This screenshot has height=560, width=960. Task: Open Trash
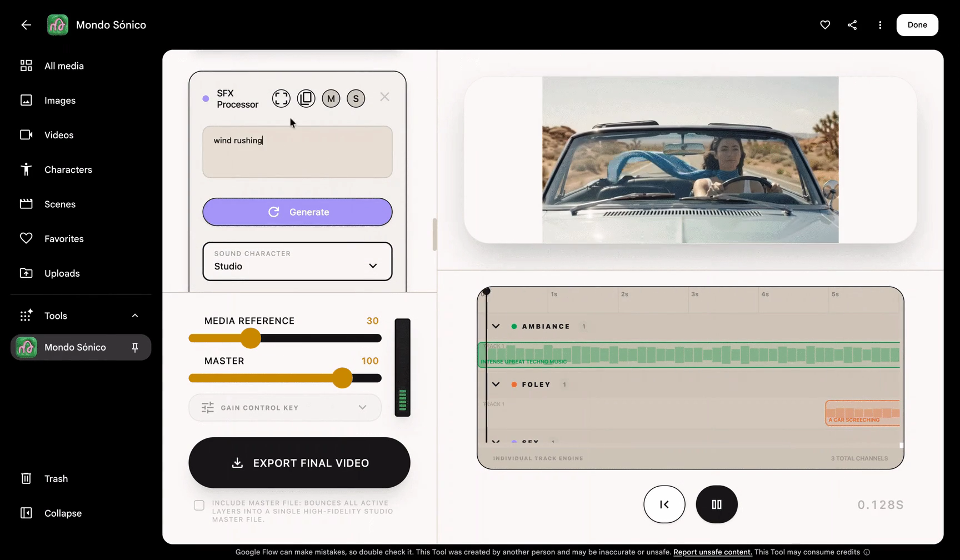click(x=81, y=478)
